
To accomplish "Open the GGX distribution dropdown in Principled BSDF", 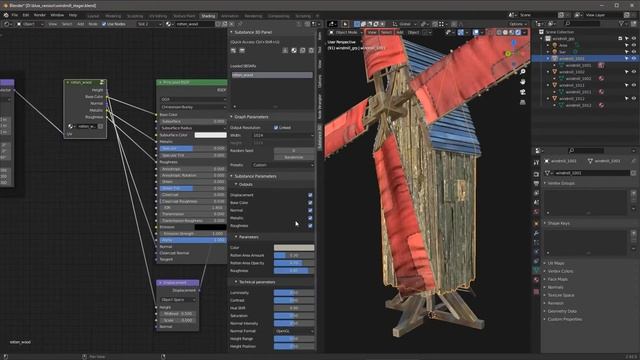I will pos(193,99).
